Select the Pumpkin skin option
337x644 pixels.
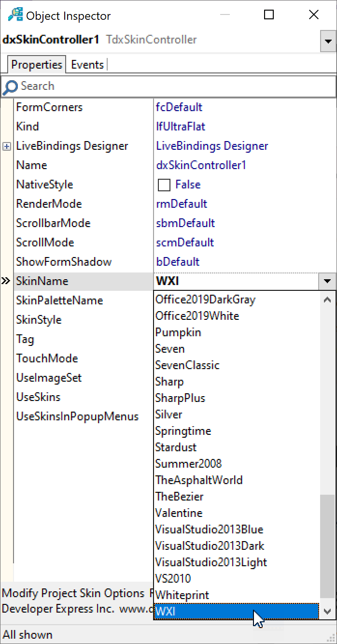[178, 332]
